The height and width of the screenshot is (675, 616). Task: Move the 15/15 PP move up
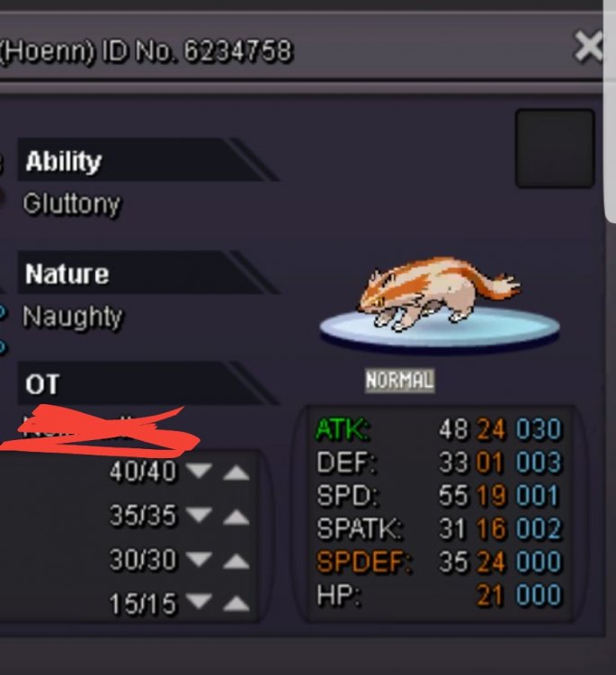click(236, 603)
